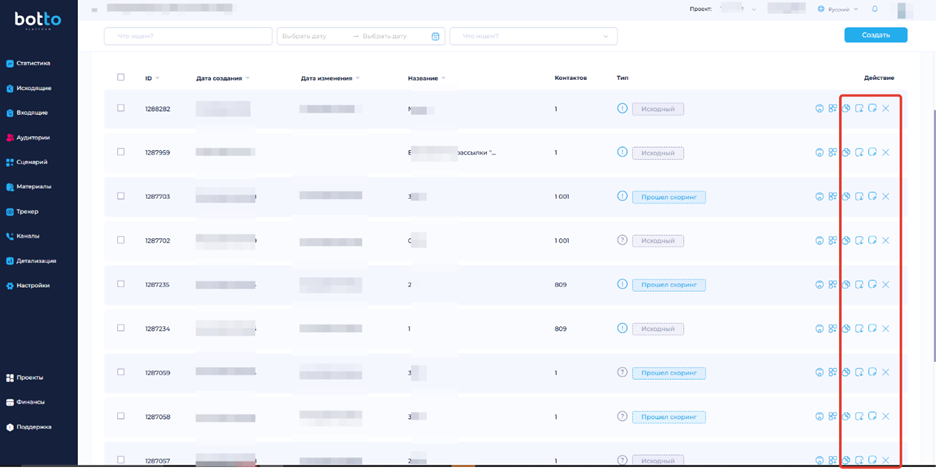The image size is (936, 469).
Task: Click the info icon in row 1287703
Action: (622, 196)
